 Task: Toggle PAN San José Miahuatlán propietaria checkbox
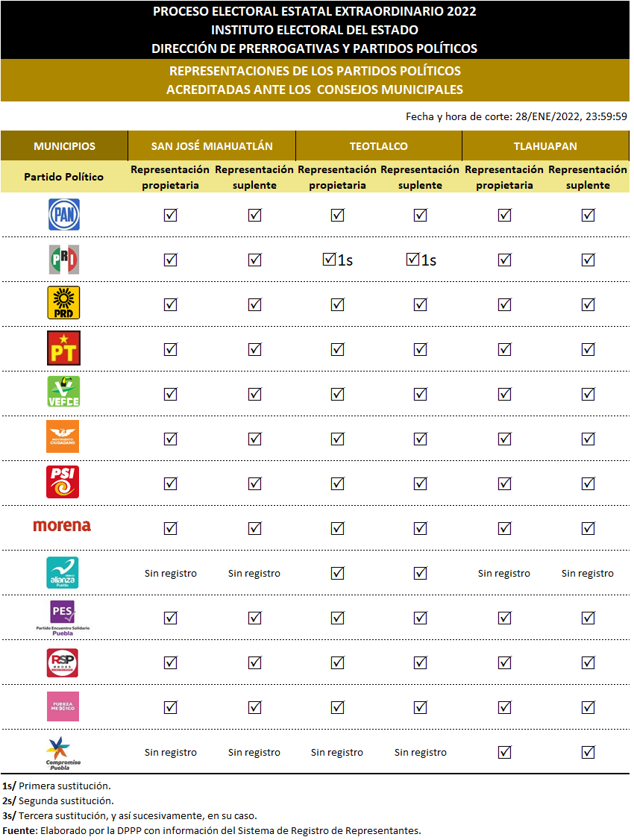click(x=170, y=215)
